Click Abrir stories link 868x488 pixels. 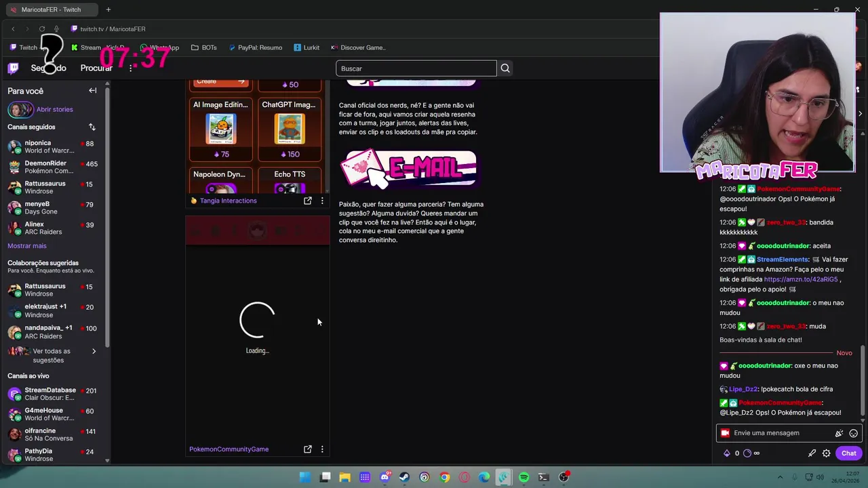(54, 109)
